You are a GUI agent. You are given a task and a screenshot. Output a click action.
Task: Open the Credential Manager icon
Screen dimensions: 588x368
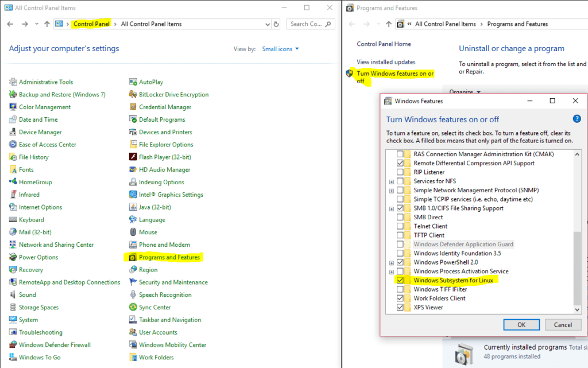click(x=133, y=107)
